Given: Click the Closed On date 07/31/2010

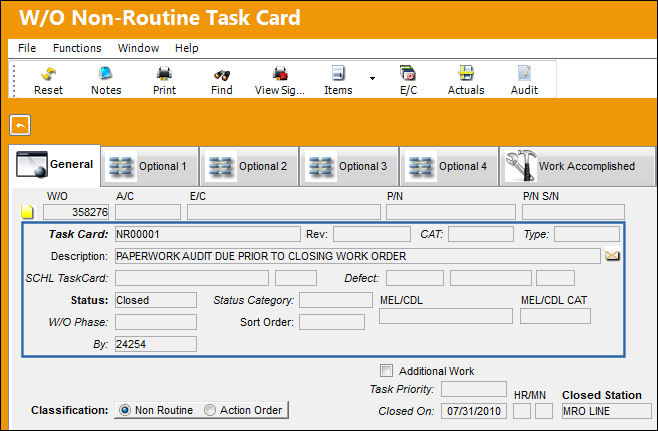Looking at the screenshot, I should 474,411.
